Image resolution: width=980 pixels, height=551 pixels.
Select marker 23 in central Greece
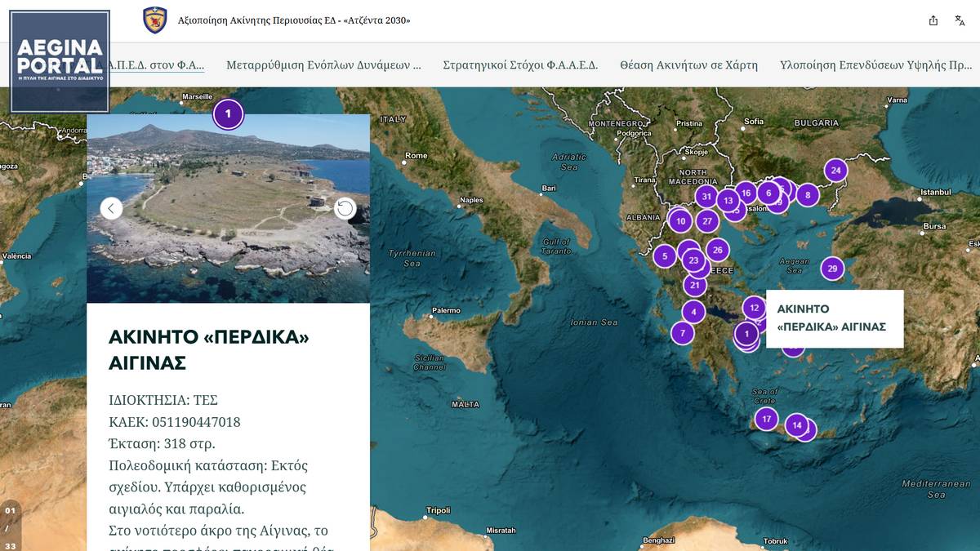(x=692, y=260)
